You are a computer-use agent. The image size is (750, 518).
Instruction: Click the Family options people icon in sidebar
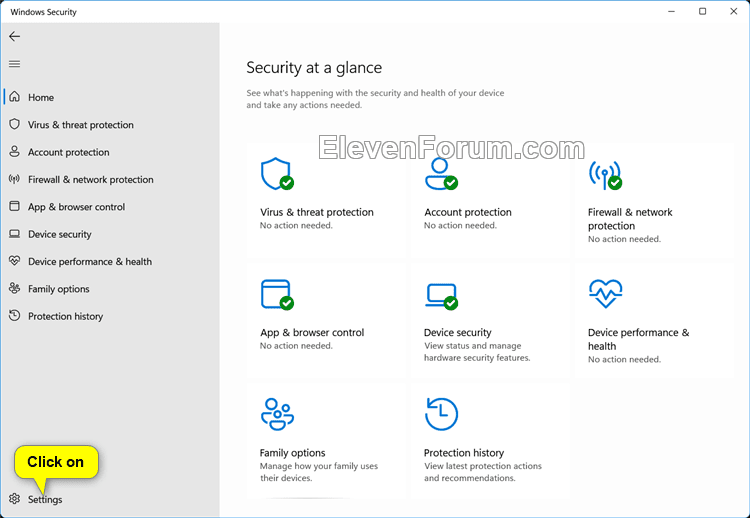(x=15, y=288)
